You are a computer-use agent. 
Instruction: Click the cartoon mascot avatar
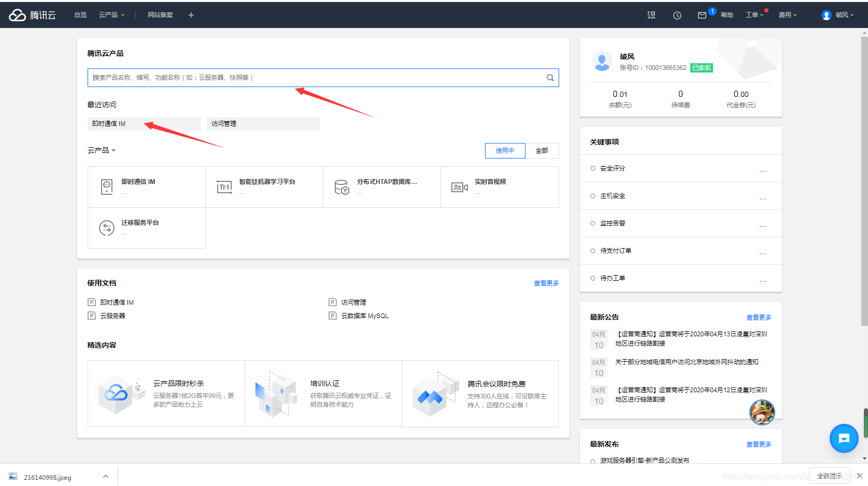click(x=762, y=412)
